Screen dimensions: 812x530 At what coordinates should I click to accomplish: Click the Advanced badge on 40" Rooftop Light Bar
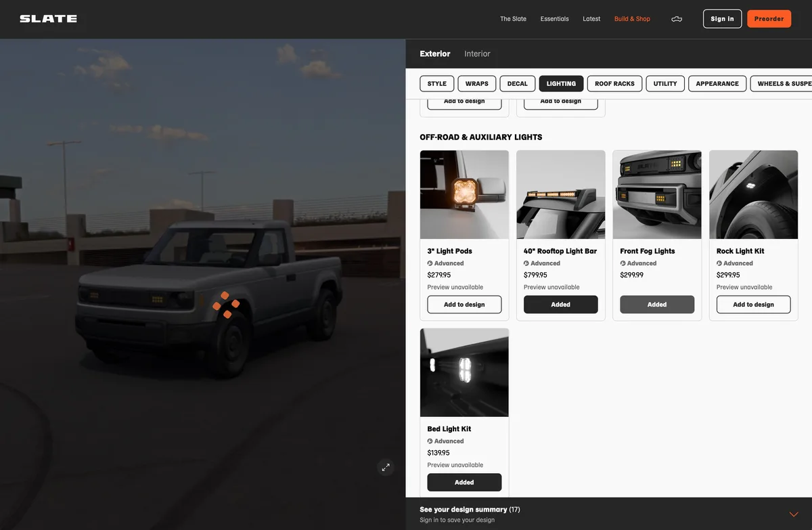[542, 263]
